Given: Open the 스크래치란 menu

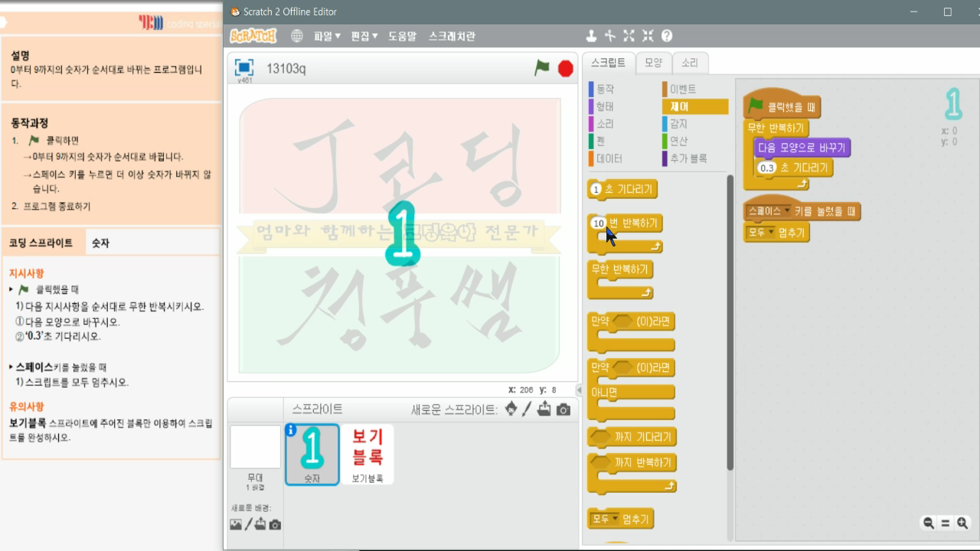Looking at the screenshot, I should click(452, 36).
